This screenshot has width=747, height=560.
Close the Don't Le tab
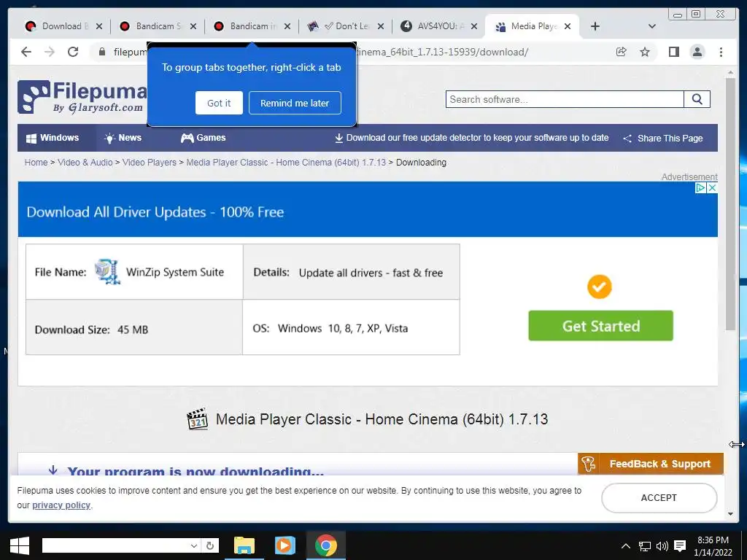381,26
